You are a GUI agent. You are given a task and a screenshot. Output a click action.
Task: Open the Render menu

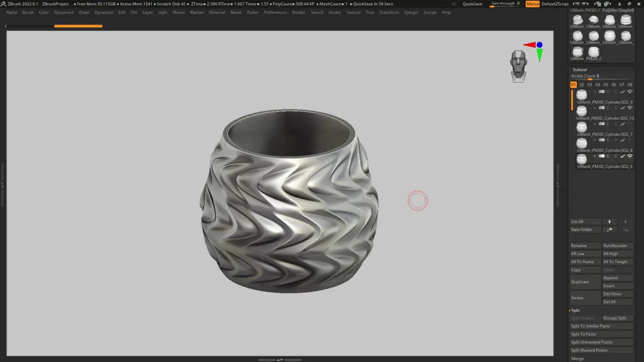pos(299,12)
